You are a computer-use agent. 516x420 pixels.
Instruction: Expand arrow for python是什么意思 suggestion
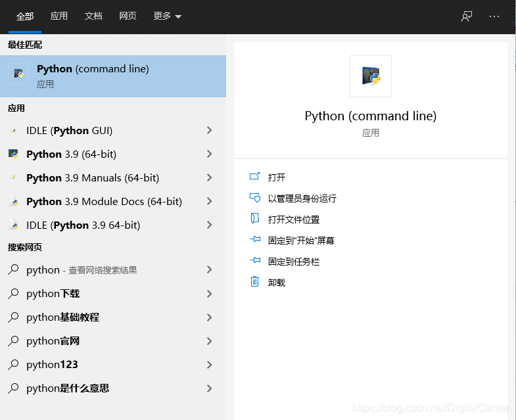tap(209, 388)
